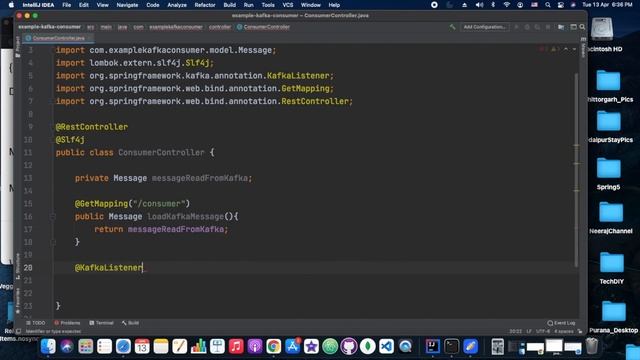Click the UTF-8 encoding selector in status bar
Viewport: 640px width, 360px height.
click(x=543, y=331)
